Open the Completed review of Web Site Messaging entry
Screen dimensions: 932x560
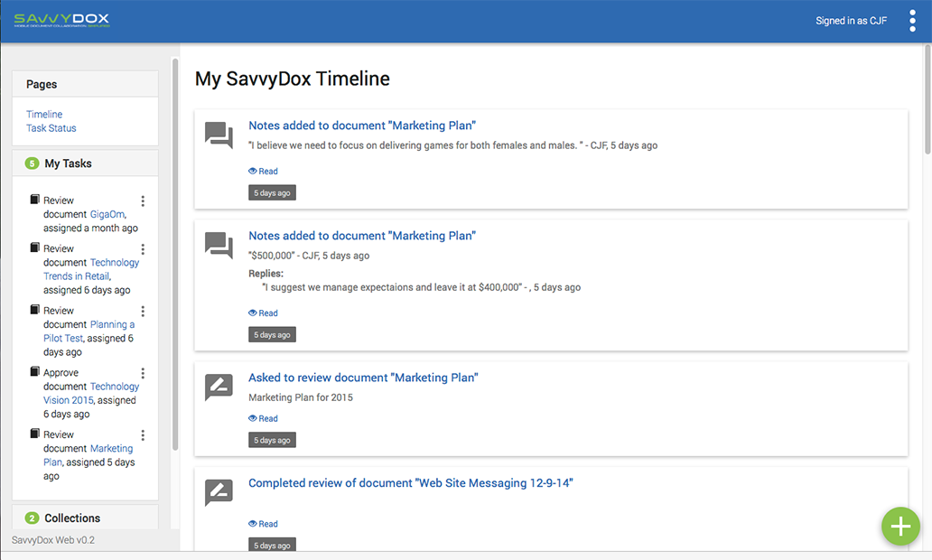click(411, 483)
